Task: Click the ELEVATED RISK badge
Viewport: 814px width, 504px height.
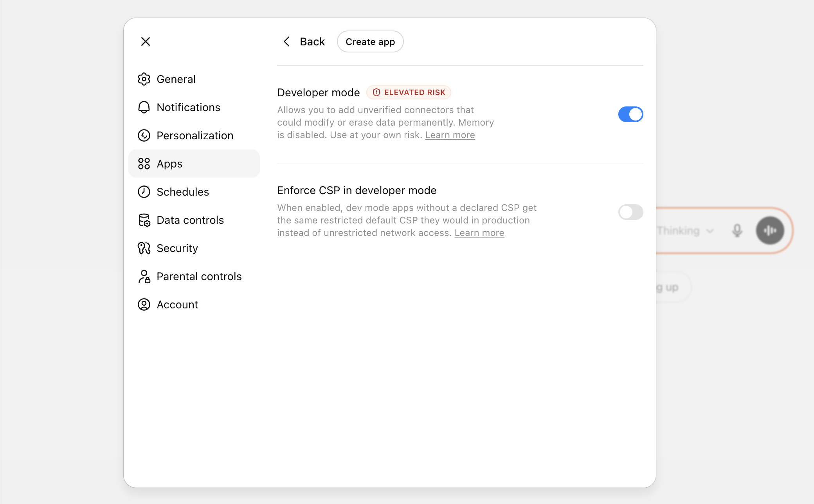Action: tap(409, 92)
